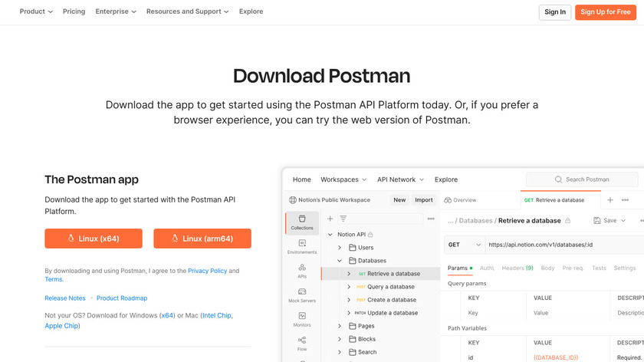
Task: Click Sign Up for Free
Action: 606,12
